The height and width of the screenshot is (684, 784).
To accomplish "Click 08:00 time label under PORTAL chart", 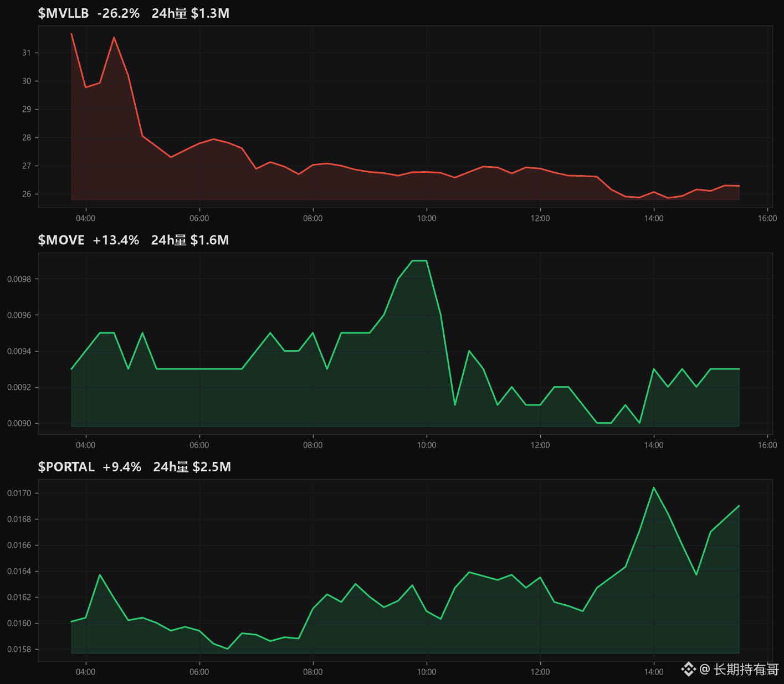I will click(x=313, y=672).
